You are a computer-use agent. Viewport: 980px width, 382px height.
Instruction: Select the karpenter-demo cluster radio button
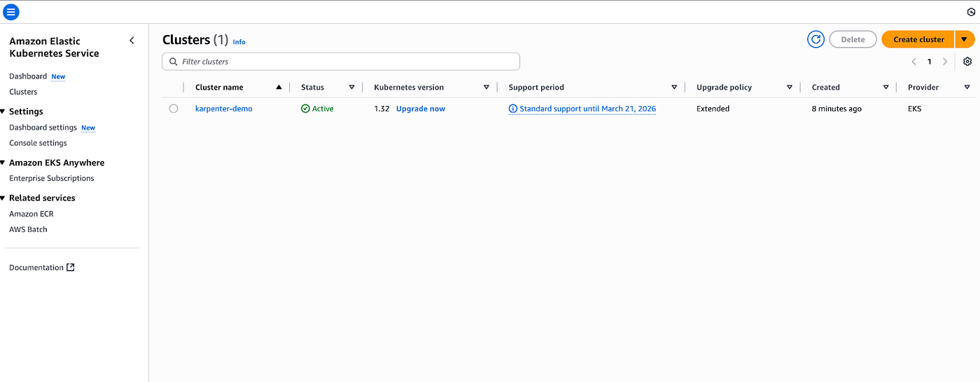point(174,109)
